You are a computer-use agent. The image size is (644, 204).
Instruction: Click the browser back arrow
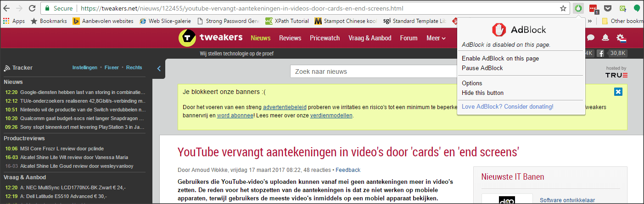[7, 8]
